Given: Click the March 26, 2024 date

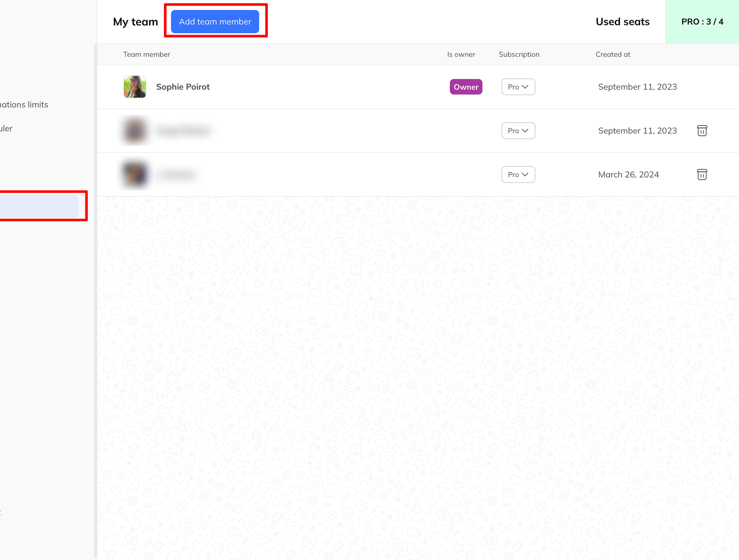Looking at the screenshot, I should pos(629,175).
